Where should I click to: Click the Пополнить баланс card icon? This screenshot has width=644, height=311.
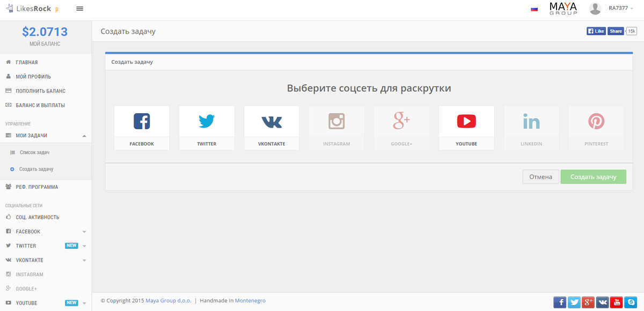(x=8, y=91)
